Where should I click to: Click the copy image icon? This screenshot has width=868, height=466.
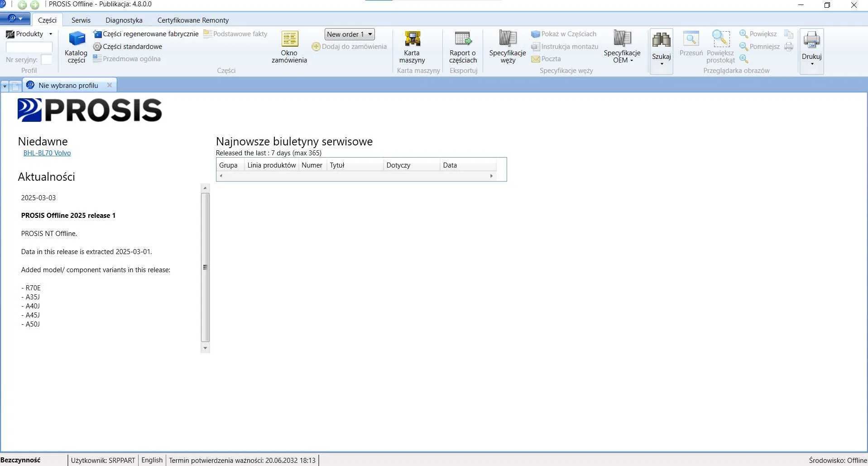point(789,34)
